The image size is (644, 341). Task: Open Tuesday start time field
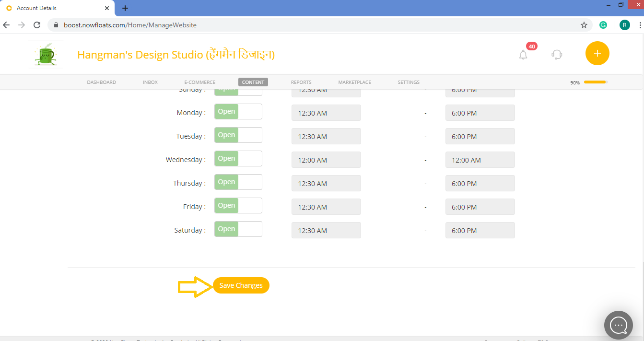pyautogui.click(x=326, y=137)
